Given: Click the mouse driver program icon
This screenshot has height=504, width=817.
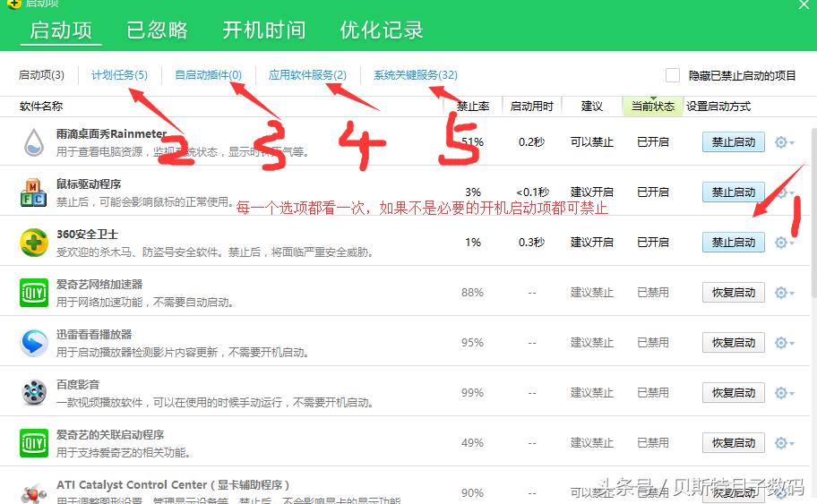Looking at the screenshot, I should [x=34, y=192].
